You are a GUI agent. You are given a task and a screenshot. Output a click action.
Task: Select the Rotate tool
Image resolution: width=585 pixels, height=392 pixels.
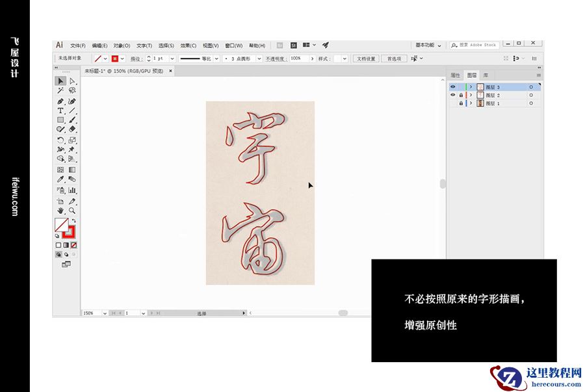point(60,138)
